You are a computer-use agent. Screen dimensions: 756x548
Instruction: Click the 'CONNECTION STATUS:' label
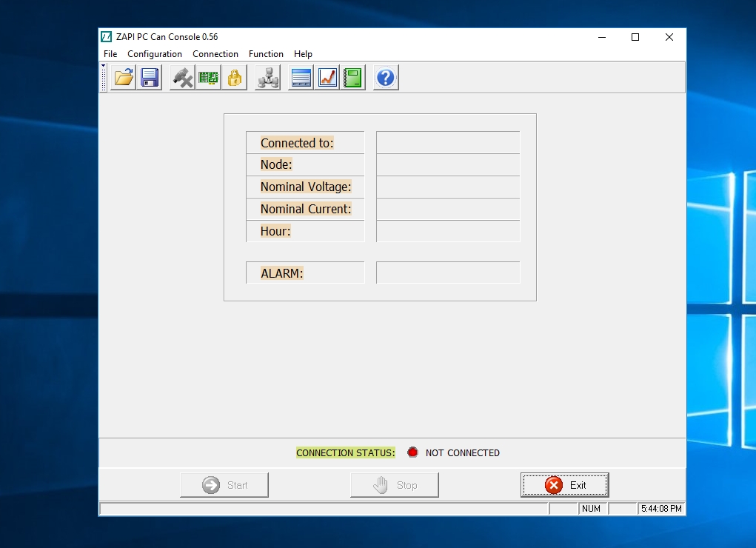tap(346, 452)
